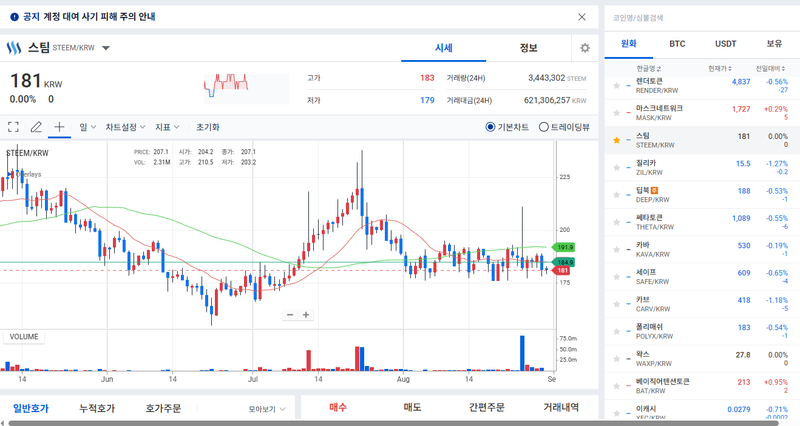Open the 호가주문 tab
Screen dimensions: 800x426
[163, 408]
